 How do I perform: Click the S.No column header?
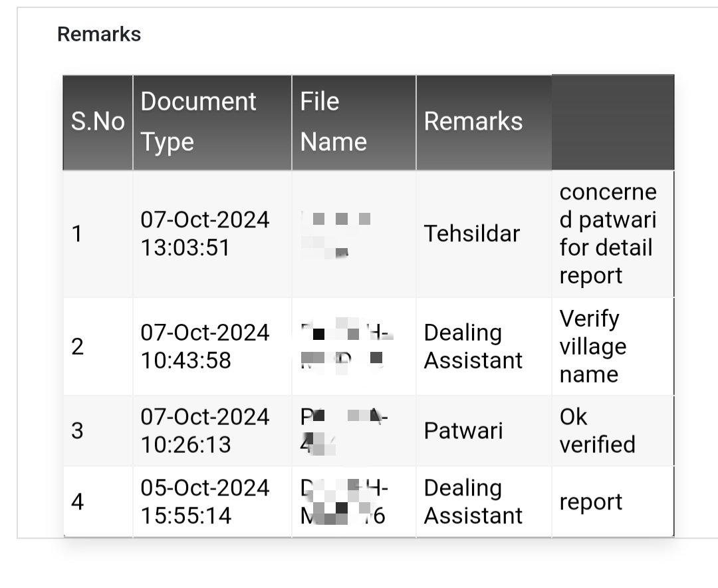[98, 121]
